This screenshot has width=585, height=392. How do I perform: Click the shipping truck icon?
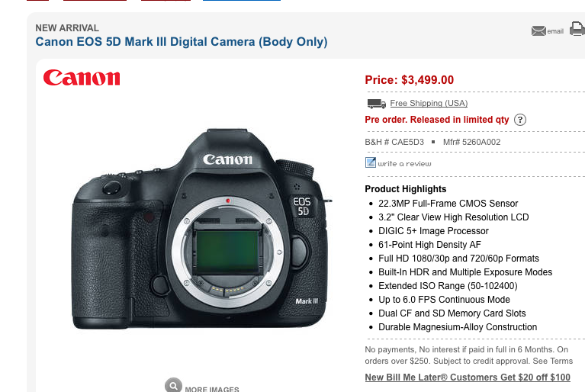(x=377, y=103)
